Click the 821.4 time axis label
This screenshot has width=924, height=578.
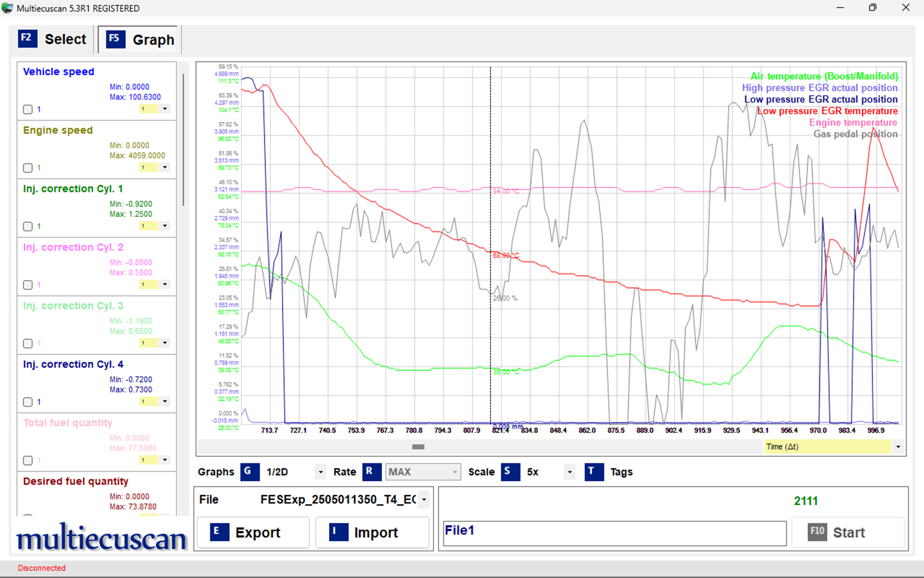pyautogui.click(x=500, y=430)
